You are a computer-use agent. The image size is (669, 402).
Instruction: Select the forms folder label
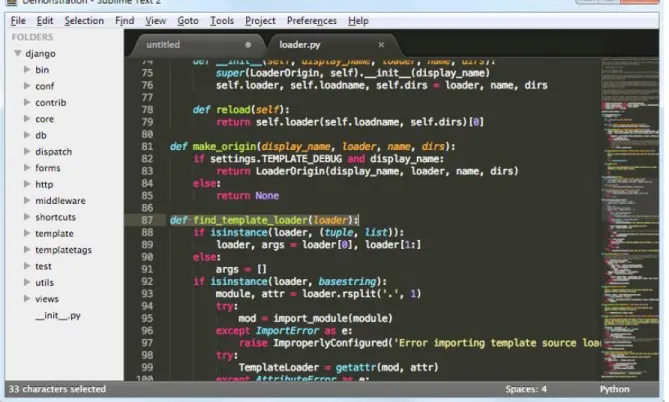pyautogui.click(x=47, y=168)
